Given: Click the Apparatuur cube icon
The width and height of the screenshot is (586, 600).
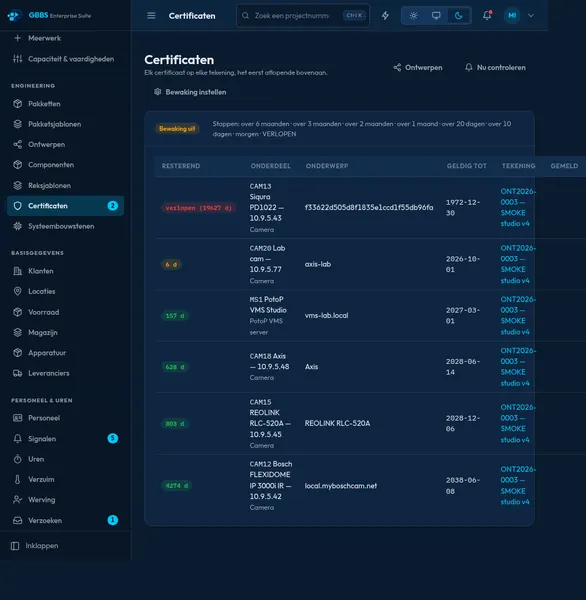Looking at the screenshot, I should pos(18,353).
